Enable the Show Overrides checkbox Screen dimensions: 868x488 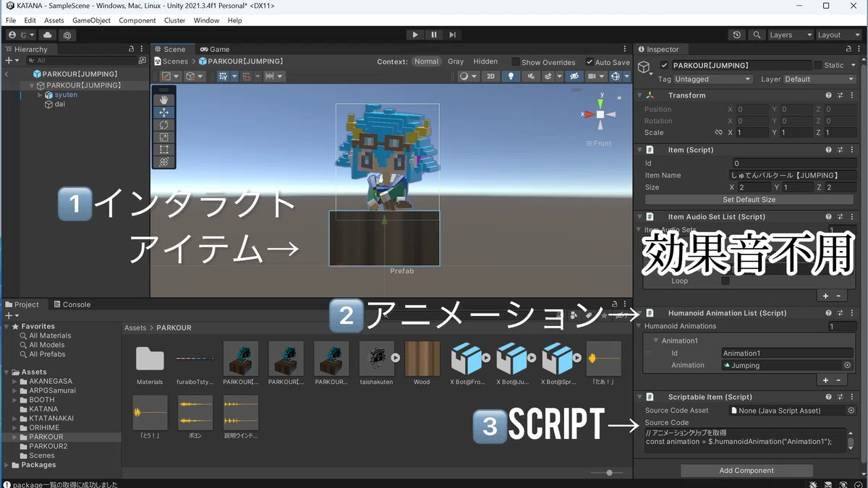(x=516, y=62)
